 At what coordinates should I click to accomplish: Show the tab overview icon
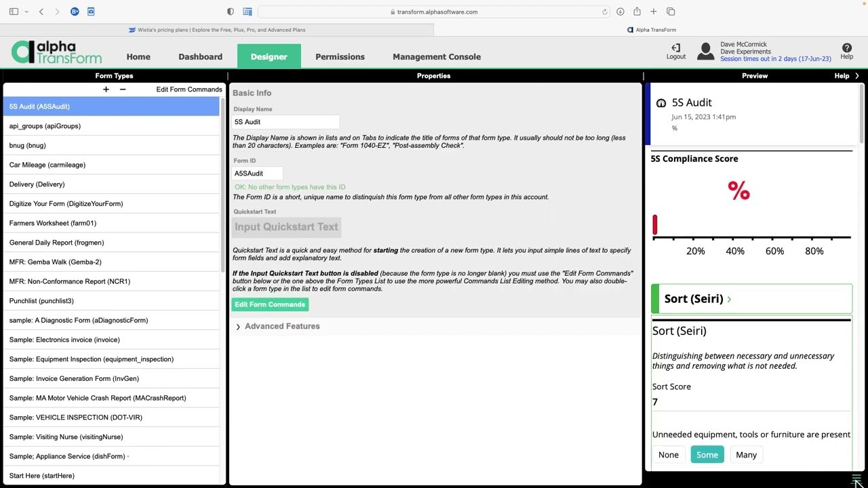coord(671,12)
